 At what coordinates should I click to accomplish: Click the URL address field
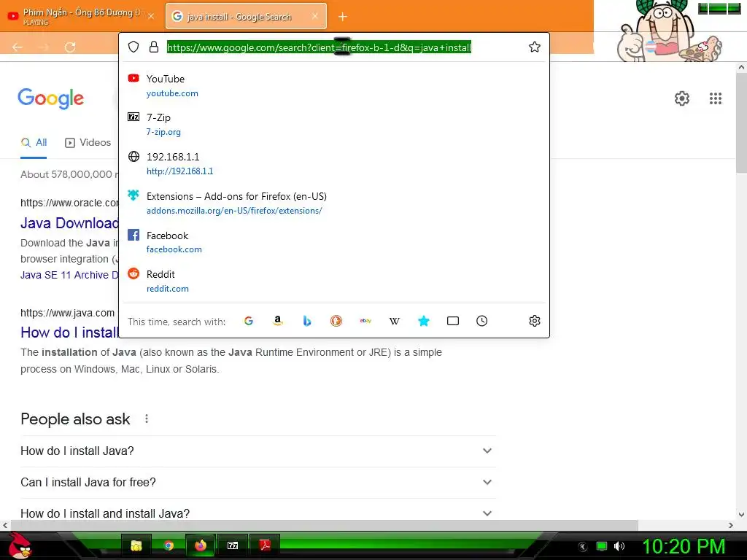coord(319,47)
